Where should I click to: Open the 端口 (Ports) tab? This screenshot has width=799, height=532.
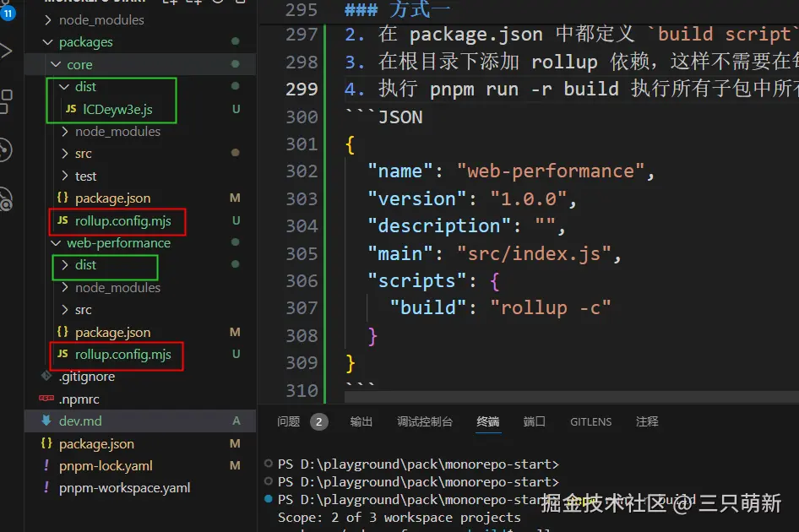pyautogui.click(x=534, y=421)
